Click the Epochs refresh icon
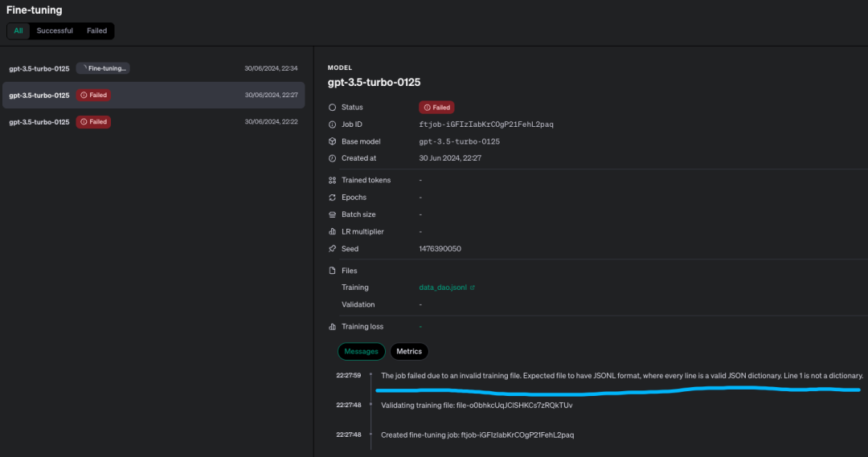The image size is (868, 457). coord(333,198)
